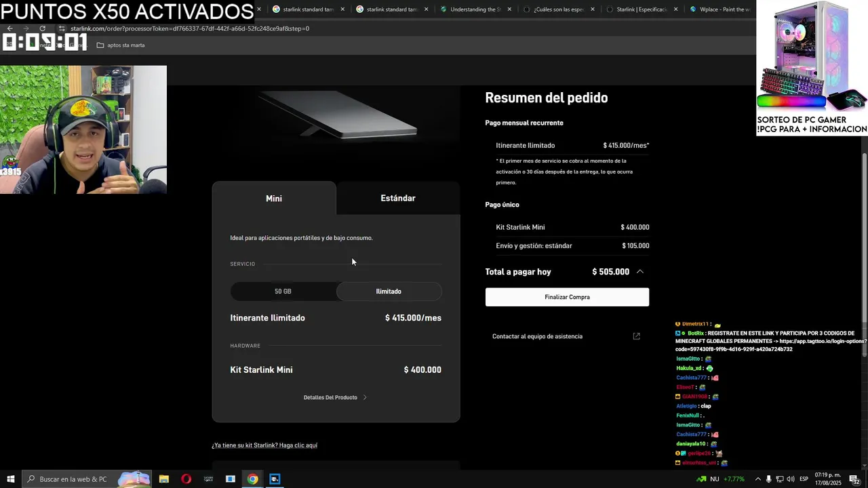This screenshot has height=488, width=868.
Task: Open the mail app on the taskbar
Action: (231, 479)
